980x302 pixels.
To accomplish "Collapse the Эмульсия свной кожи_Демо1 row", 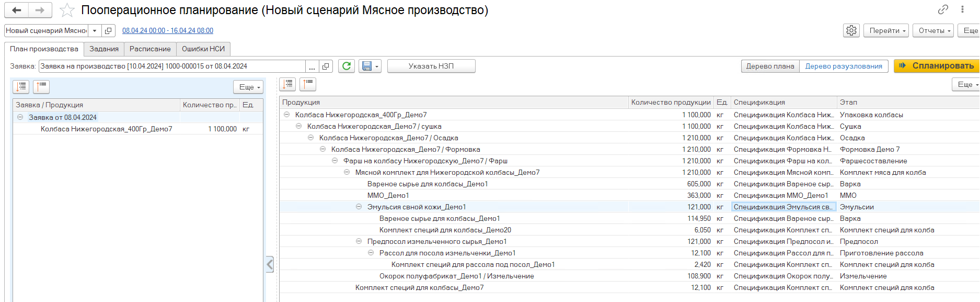I will click(x=359, y=207).
